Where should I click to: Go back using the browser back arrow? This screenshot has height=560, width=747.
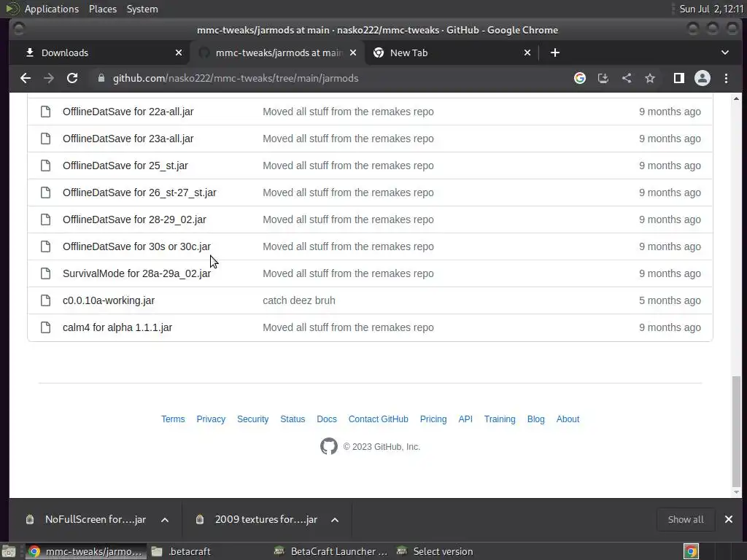point(26,78)
